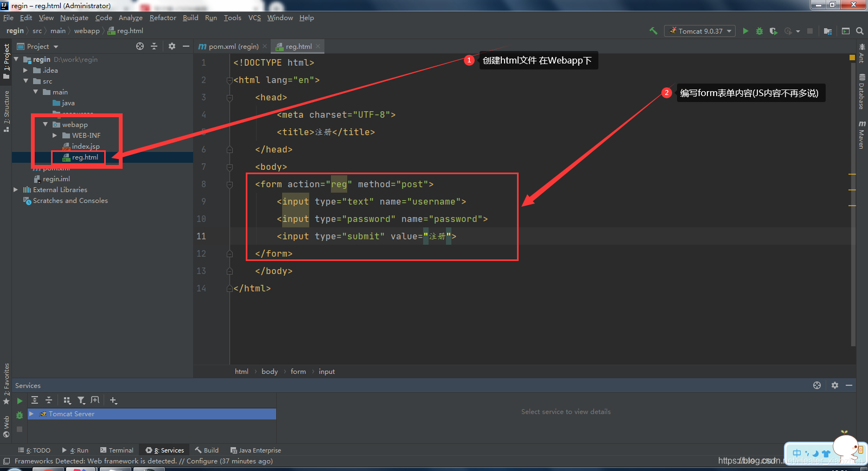The width and height of the screenshot is (868, 471).
Task: Open the Navigate menu
Action: (74, 17)
